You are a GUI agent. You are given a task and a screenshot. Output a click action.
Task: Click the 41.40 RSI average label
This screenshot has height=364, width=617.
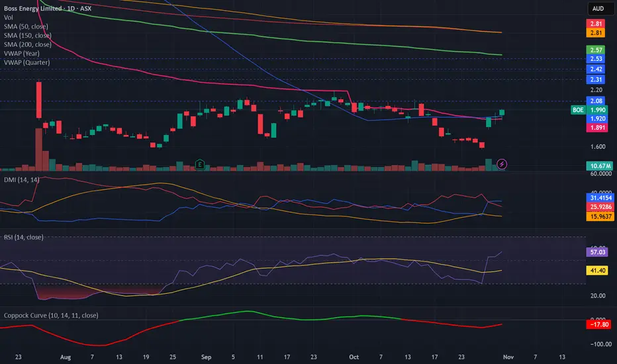(x=597, y=270)
